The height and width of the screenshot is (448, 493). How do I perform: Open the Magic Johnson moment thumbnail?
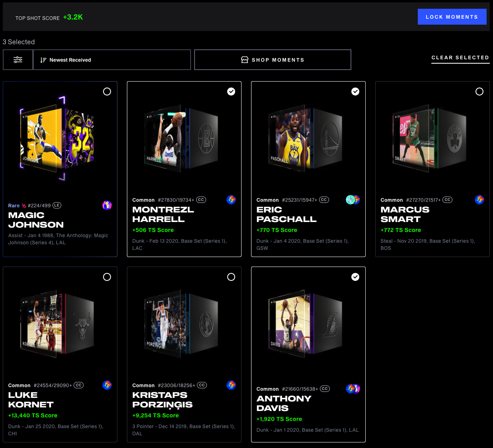(58, 138)
